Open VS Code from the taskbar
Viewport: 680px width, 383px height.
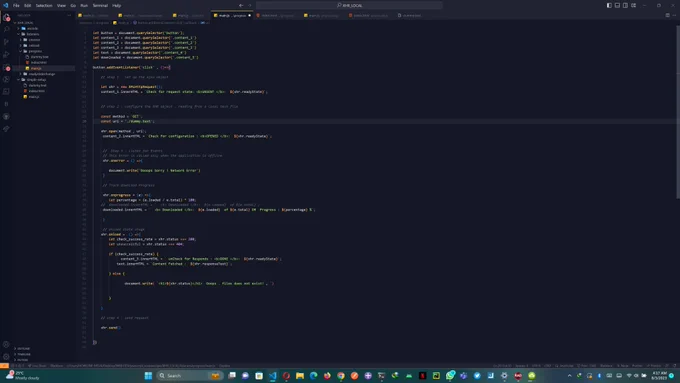click(272, 376)
